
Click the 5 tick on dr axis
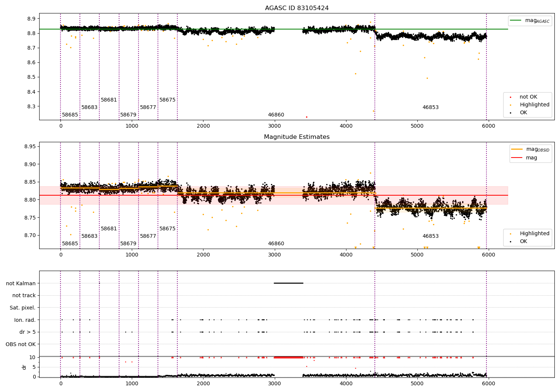tap(34, 367)
